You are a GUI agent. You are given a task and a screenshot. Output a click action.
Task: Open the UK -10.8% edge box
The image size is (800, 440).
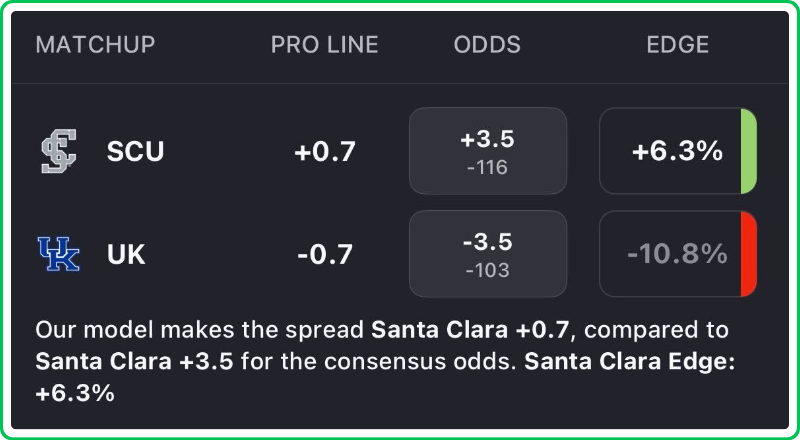tap(670, 254)
